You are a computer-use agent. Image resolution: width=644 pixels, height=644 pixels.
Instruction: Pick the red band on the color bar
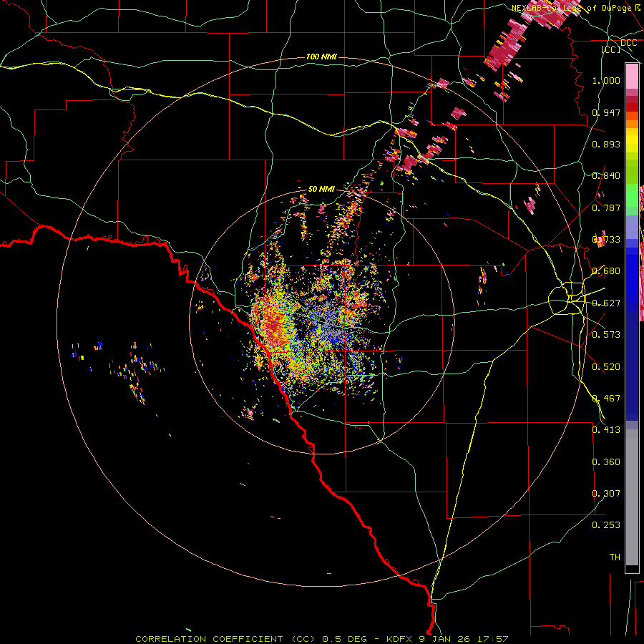632,107
